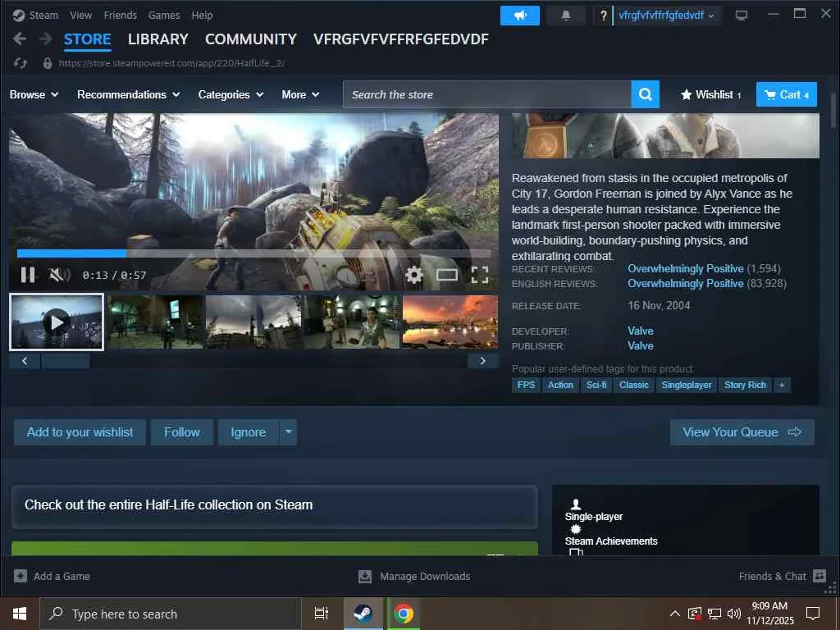This screenshot has width=840, height=630.
Task: Reload the store page
Action: point(21,63)
